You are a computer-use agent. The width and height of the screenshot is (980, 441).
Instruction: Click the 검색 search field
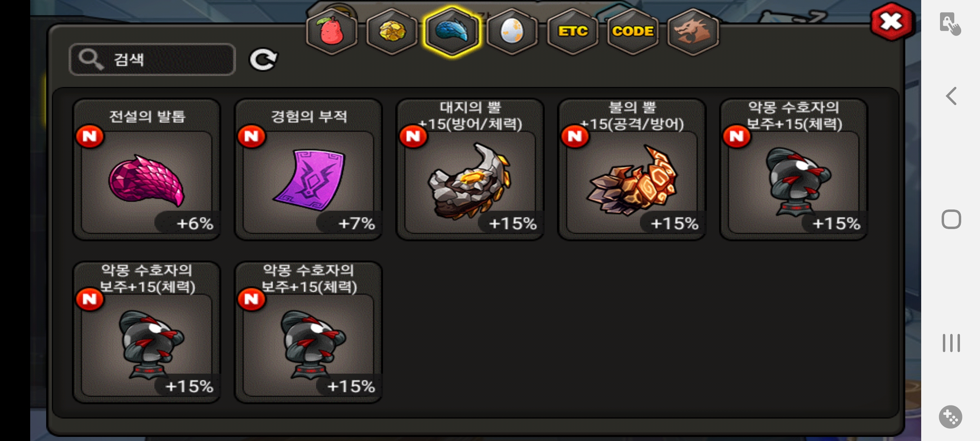pyautogui.click(x=152, y=60)
